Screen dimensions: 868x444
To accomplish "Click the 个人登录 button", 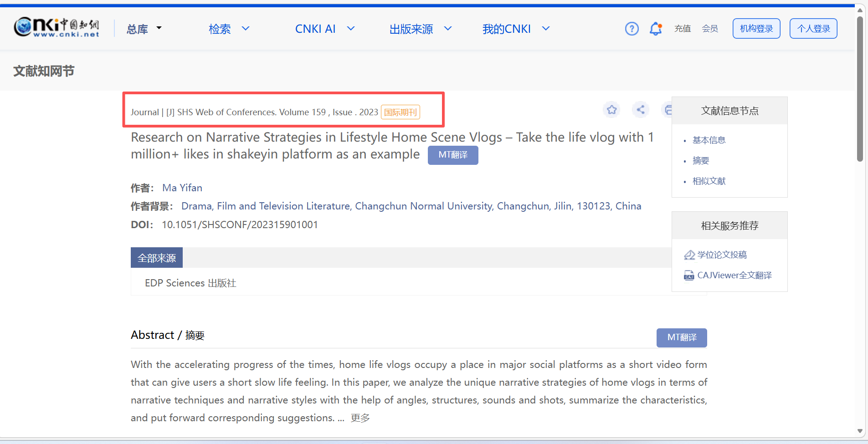I will 813,29.
